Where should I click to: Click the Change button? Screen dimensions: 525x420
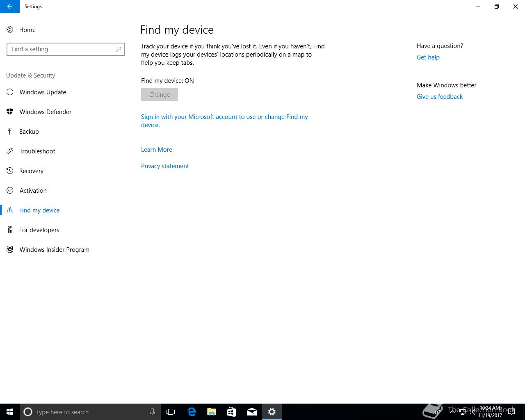(x=160, y=94)
